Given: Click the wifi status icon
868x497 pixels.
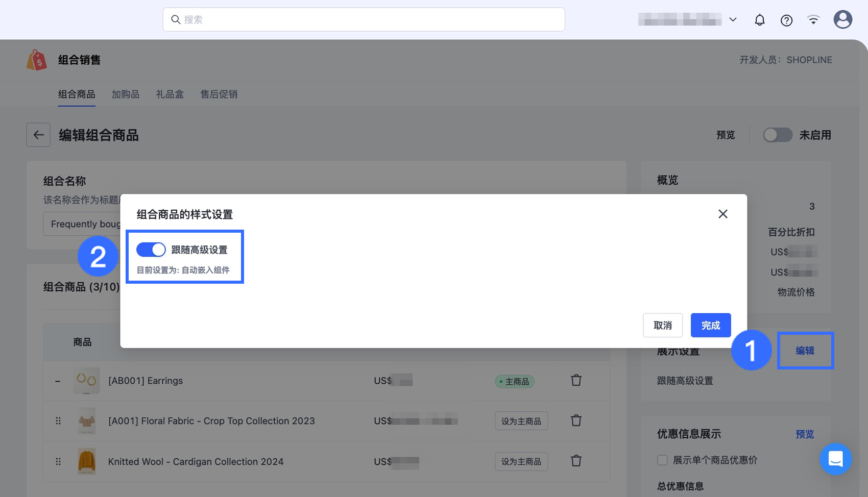Looking at the screenshot, I should [813, 20].
